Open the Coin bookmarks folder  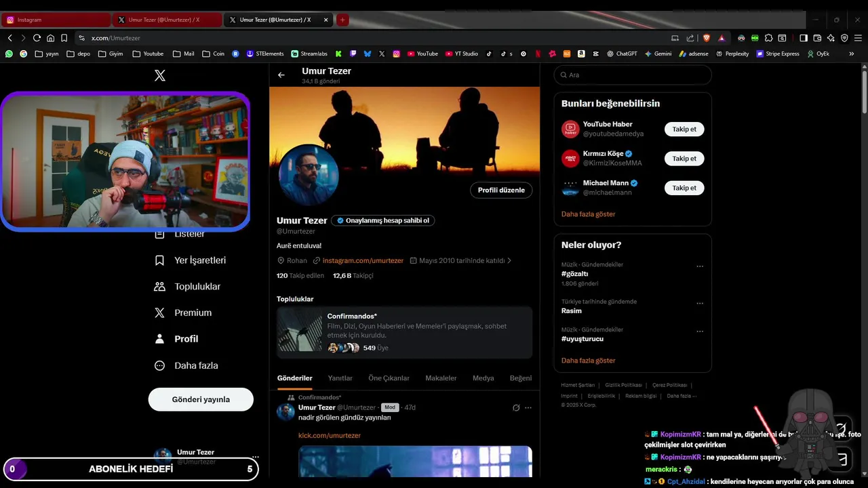tap(213, 54)
